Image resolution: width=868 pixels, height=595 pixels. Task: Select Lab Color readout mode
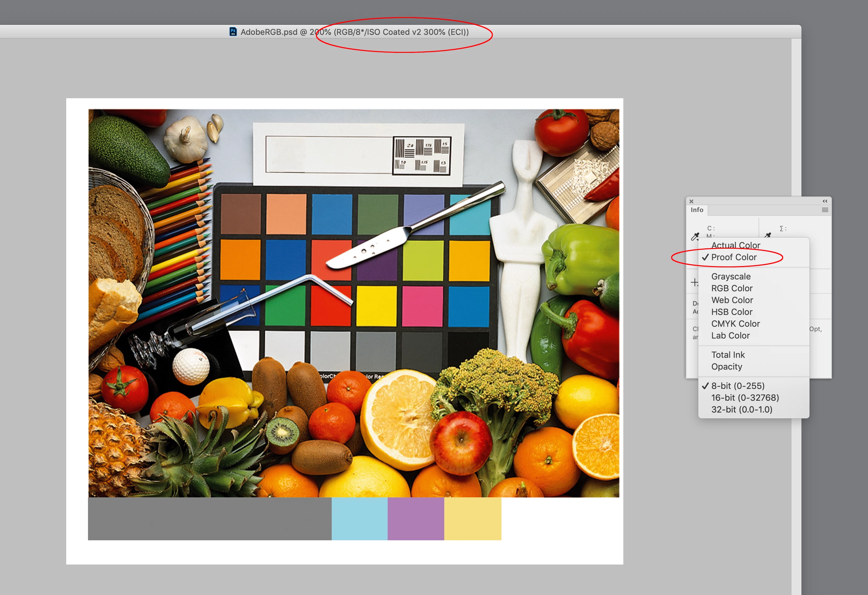[730, 336]
